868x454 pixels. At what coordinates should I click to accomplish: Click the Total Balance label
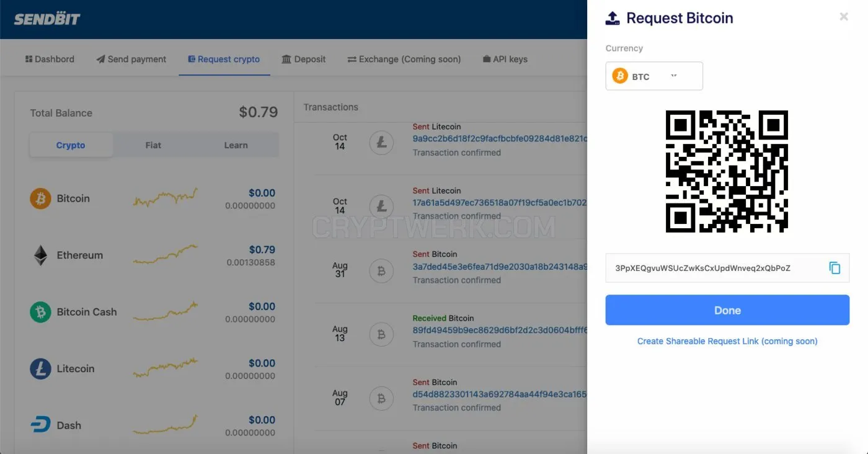[61, 113]
